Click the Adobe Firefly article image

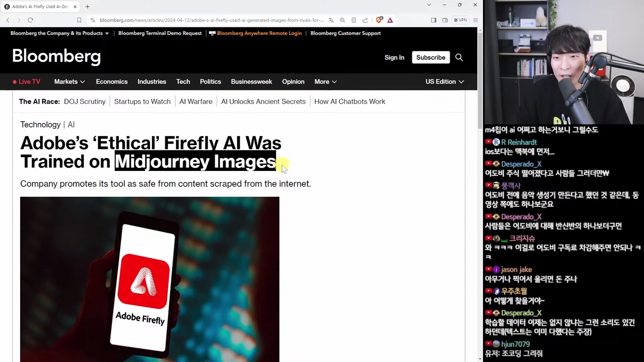tap(149, 279)
